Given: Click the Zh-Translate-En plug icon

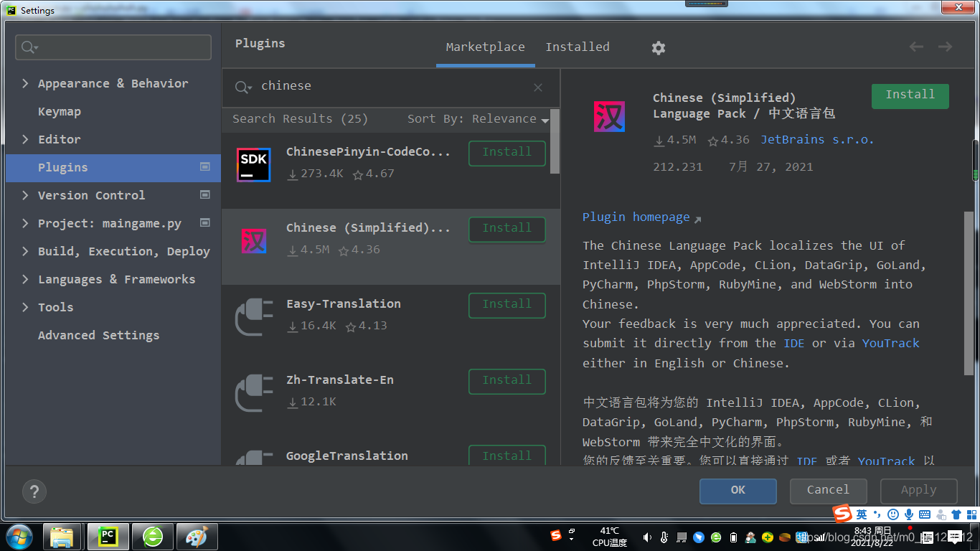Looking at the screenshot, I should point(253,393).
